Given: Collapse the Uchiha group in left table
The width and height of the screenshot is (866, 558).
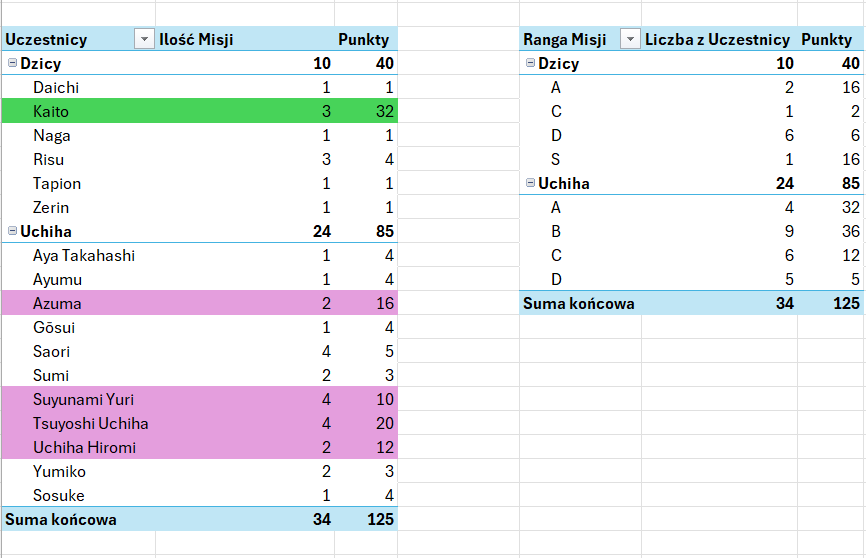Looking at the screenshot, I should (12, 231).
